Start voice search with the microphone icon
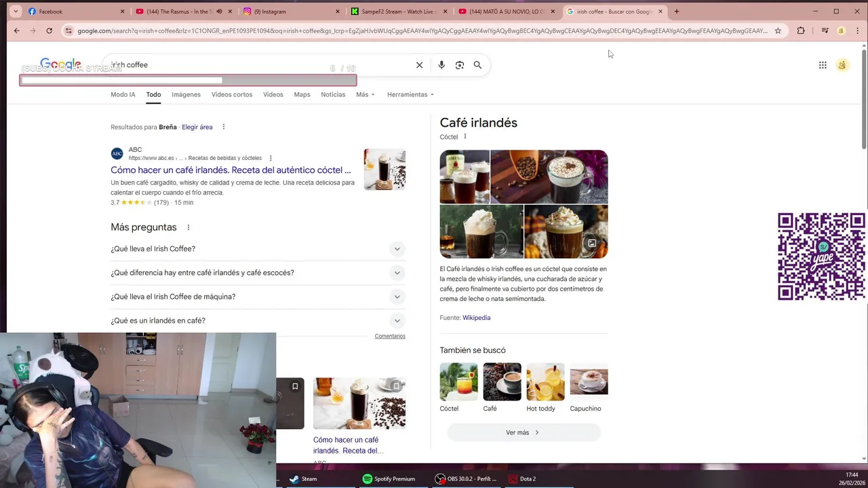Viewport: 868px width, 488px height. tap(441, 65)
